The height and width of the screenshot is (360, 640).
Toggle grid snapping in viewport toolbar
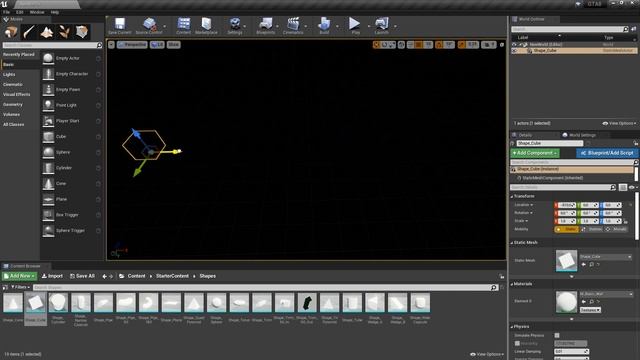point(419,44)
